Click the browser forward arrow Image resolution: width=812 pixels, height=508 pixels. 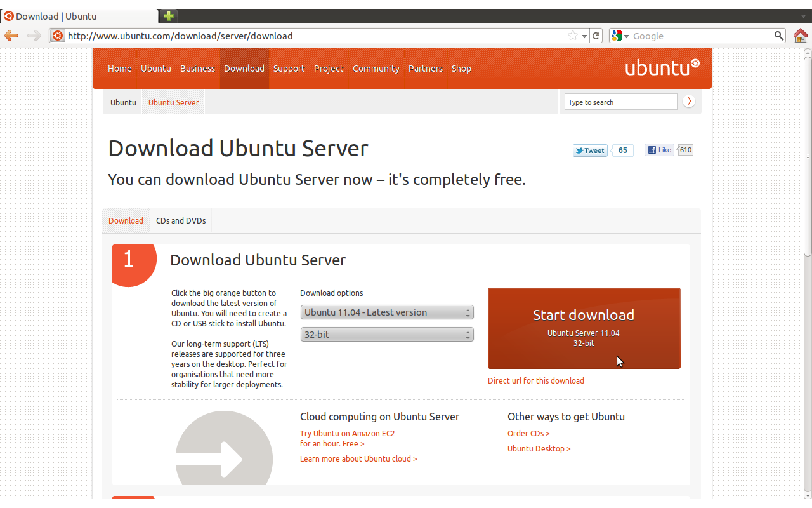tap(34, 36)
